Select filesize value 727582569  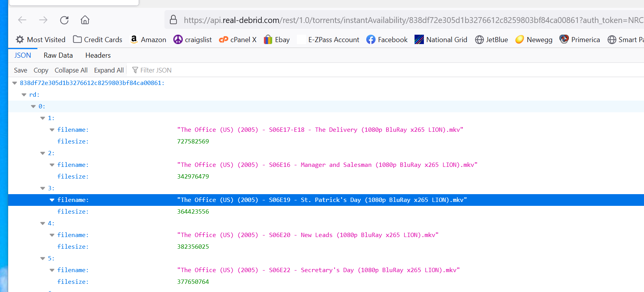(193, 142)
